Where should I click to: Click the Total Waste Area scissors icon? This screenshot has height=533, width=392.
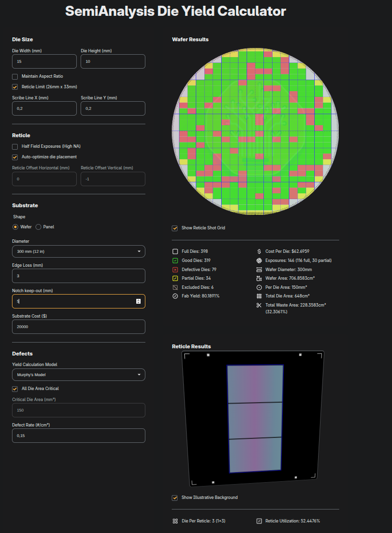tap(259, 305)
